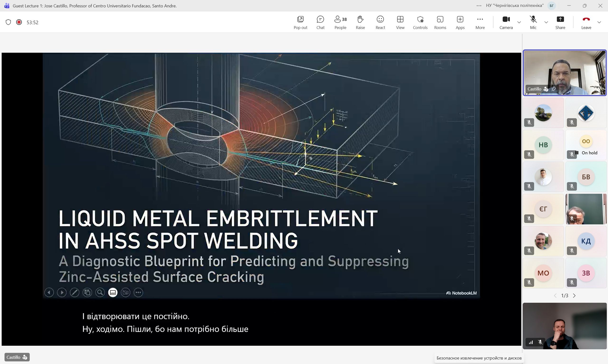Leave the meeting
Viewport: 608px width, 364px height.
point(586,22)
